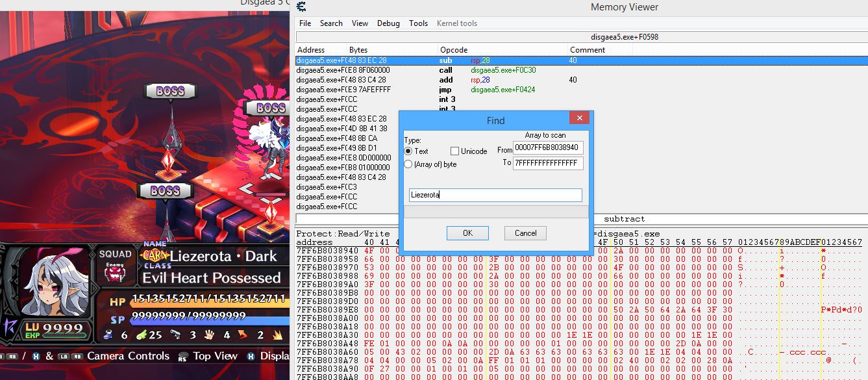The width and height of the screenshot is (868, 380).
Task: Click the disgaea5.exe+F0598 address header bar
Action: 582,37
